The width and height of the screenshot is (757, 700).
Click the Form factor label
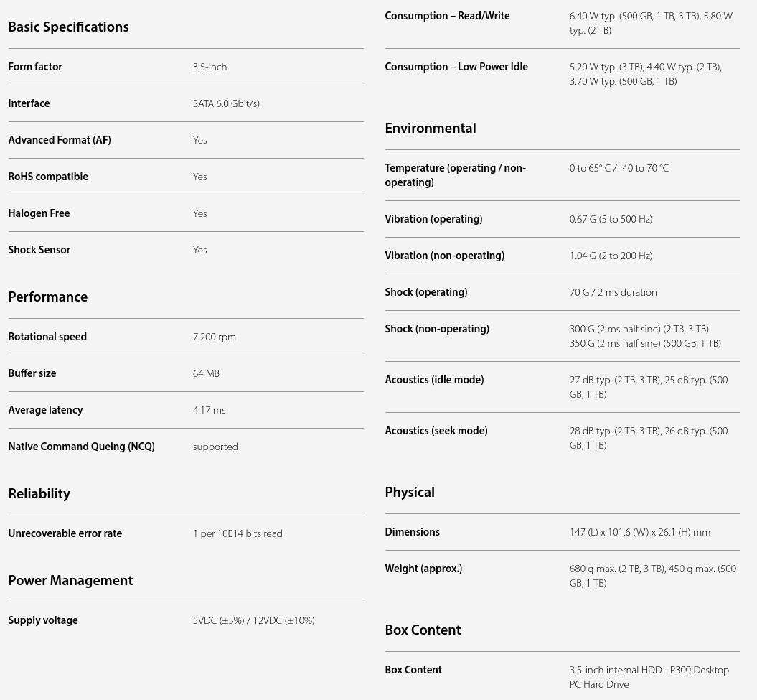pos(35,67)
